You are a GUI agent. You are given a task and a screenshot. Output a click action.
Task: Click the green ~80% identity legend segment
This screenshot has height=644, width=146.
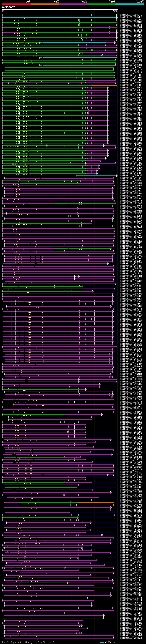click(101, 4)
